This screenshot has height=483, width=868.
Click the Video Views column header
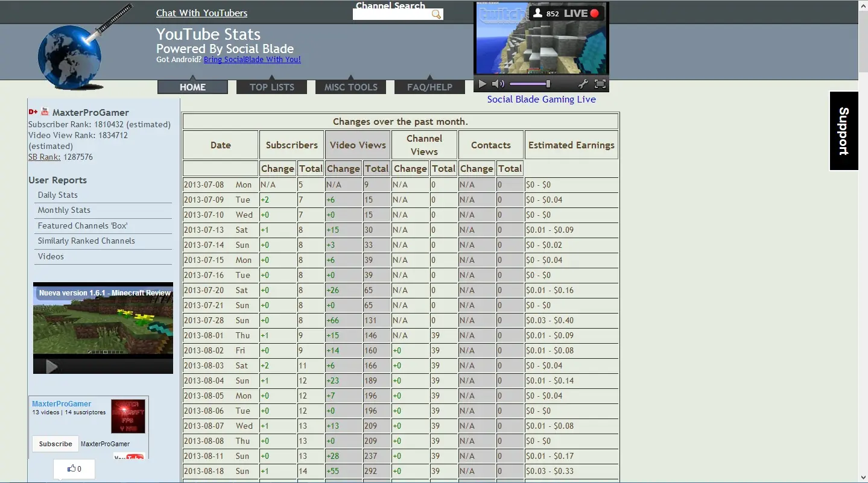(x=358, y=145)
